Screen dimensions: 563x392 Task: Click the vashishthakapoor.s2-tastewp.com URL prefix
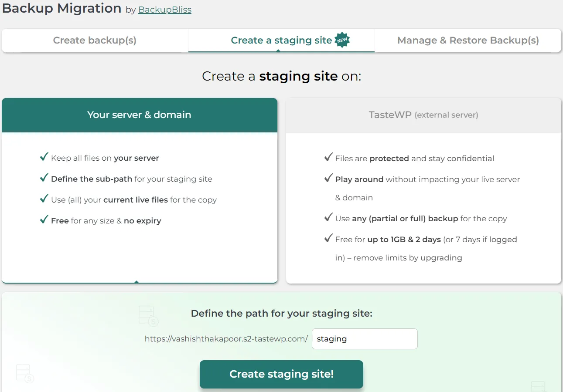point(226,339)
